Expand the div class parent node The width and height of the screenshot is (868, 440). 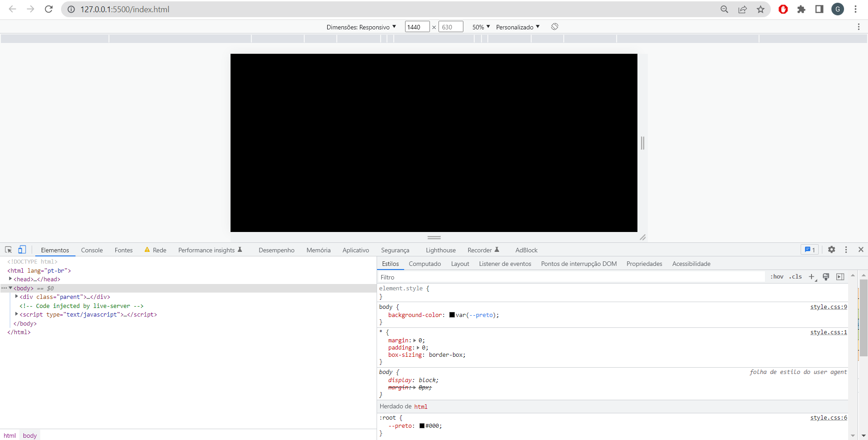(x=17, y=297)
